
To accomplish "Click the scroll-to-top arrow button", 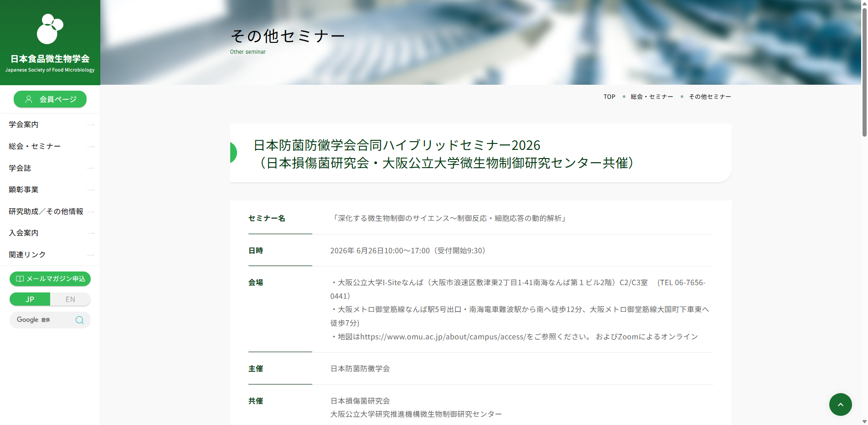I will [840, 405].
